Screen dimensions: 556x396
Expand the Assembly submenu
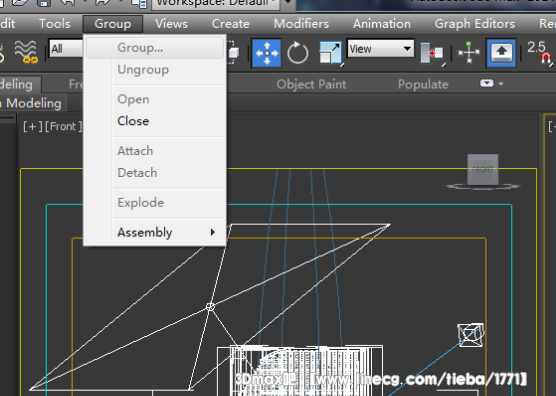pos(155,232)
